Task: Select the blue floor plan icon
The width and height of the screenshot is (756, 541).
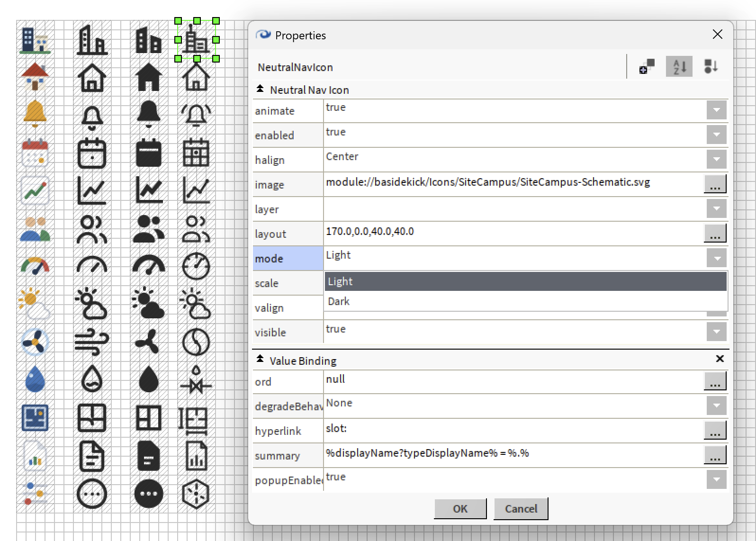Action: tap(35, 417)
